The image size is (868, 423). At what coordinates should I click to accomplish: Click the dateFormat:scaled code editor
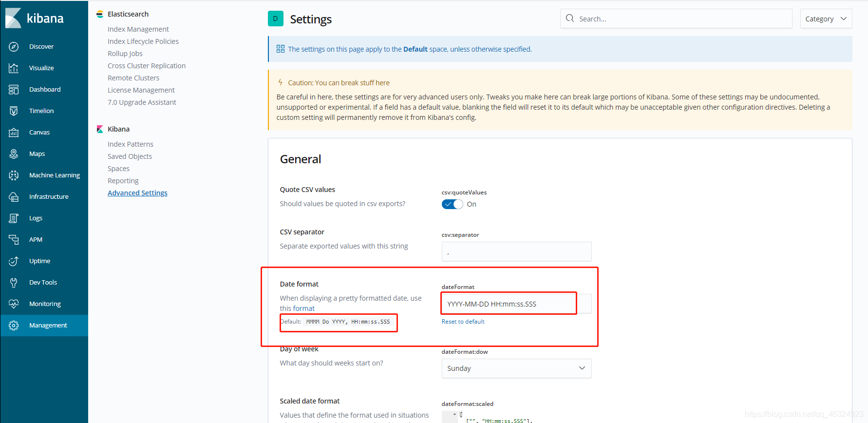[x=516, y=417]
